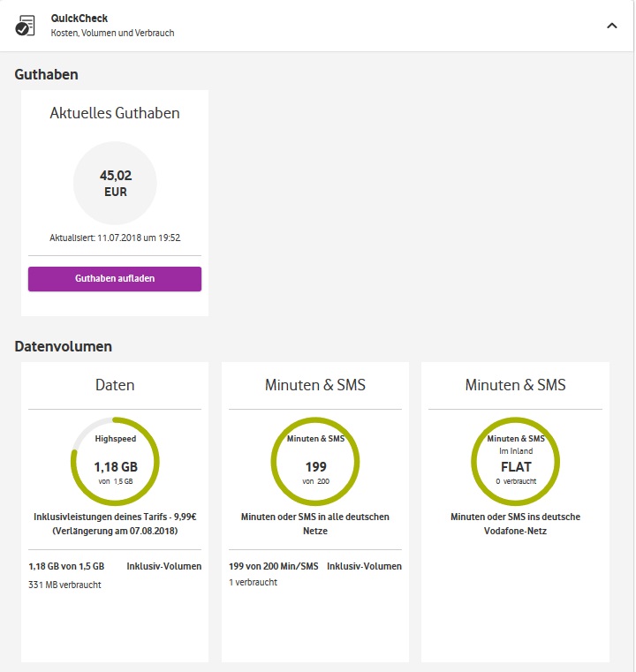This screenshot has width=636, height=672.
Task: Click the FLAT Im Inland ring
Action: (516, 460)
